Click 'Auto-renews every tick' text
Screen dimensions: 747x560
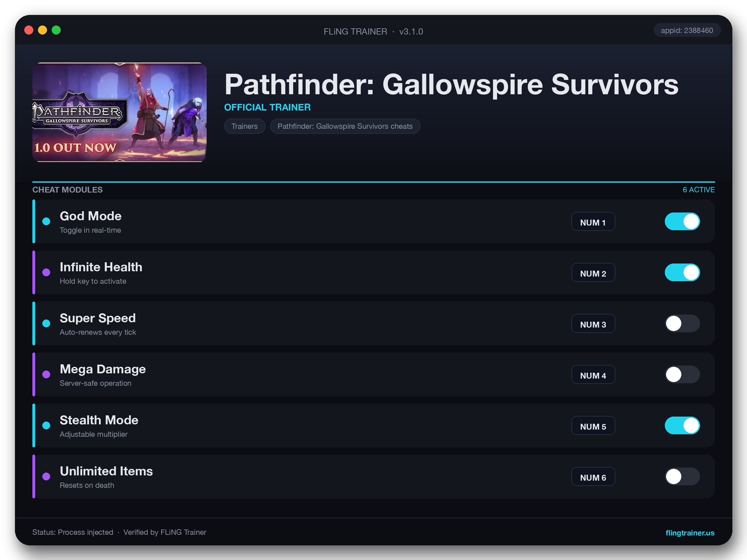[x=98, y=332]
